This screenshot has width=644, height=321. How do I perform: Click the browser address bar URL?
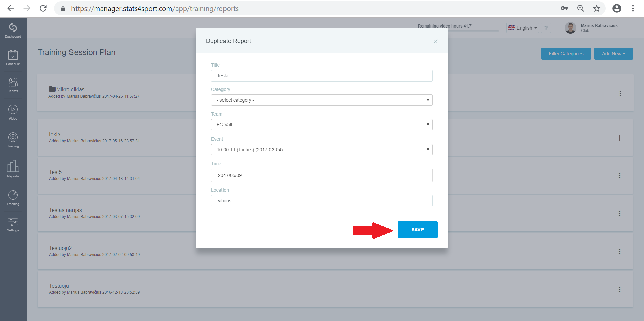click(x=155, y=9)
